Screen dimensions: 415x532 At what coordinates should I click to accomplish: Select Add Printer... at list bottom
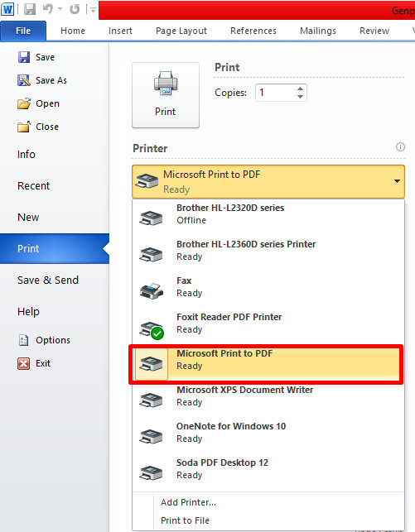(x=188, y=502)
